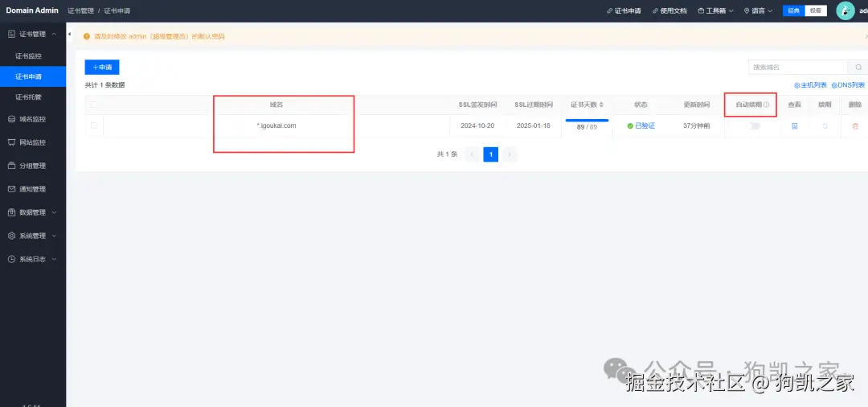Click the 通知管理 envelope icon
This screenshot has width=868, height=407.
click(11, 189)
